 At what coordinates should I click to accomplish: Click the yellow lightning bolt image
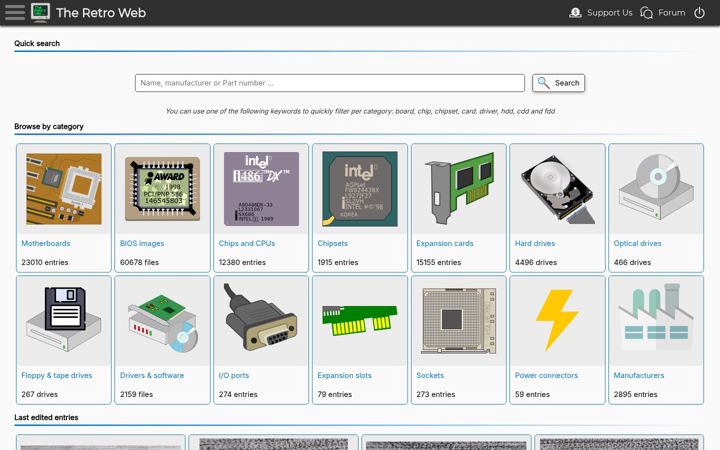(557, 320)
